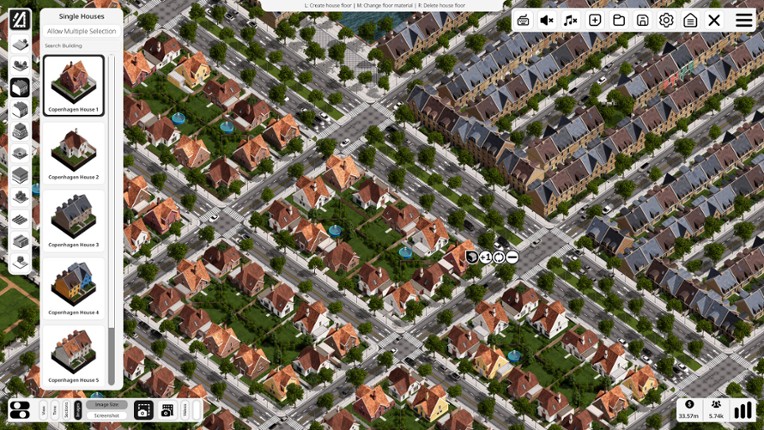The height and width of the screenshot is (430, 764).
Task: Open the load folder icon
Action: tap(619, 20)
